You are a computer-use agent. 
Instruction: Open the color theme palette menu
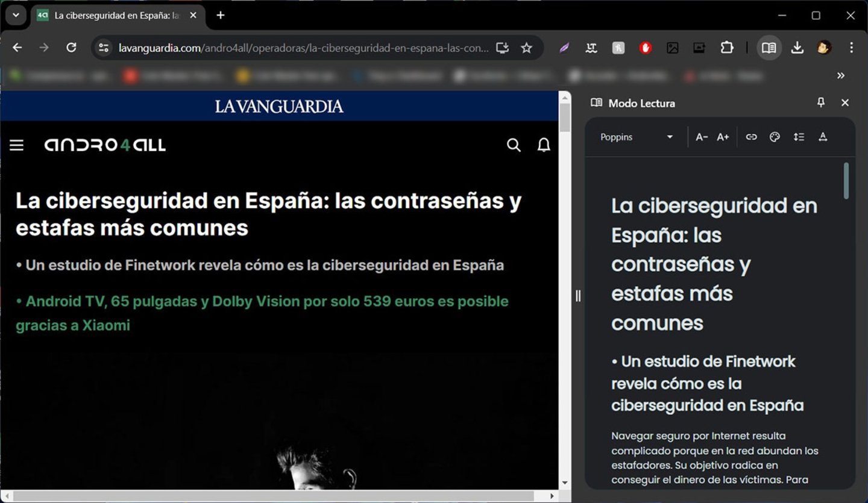pyautogui.click(x=775, y=137)
